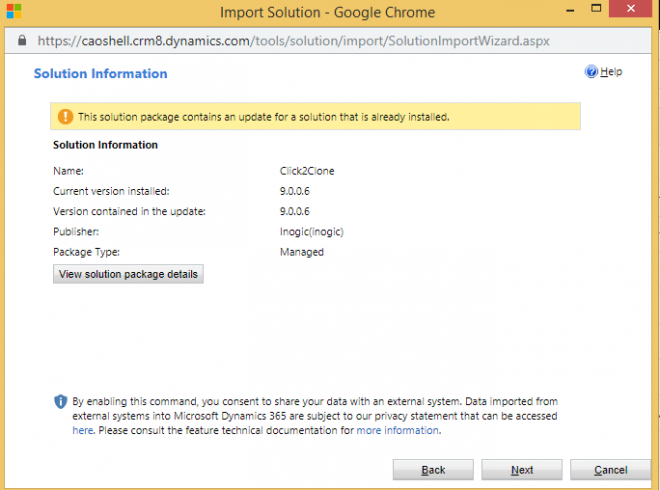The height and width of the screenshot is (490, 660).
Task: Click the Managed package type value
Action: click(302, 252)
